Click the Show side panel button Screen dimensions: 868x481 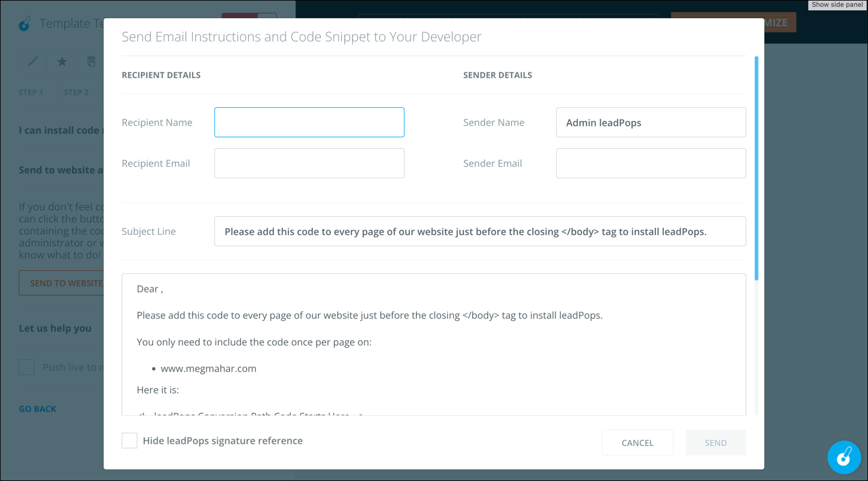[x=837, y=5]
